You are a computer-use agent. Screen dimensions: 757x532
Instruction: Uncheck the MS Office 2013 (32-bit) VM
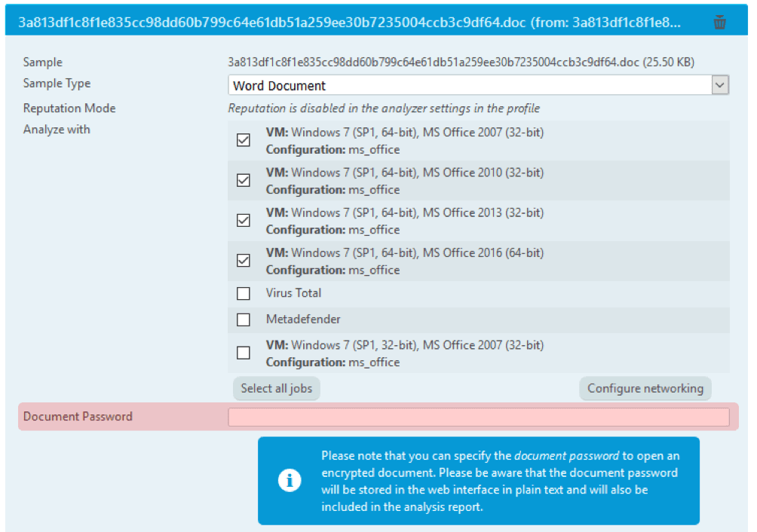(x=244, y=221)
